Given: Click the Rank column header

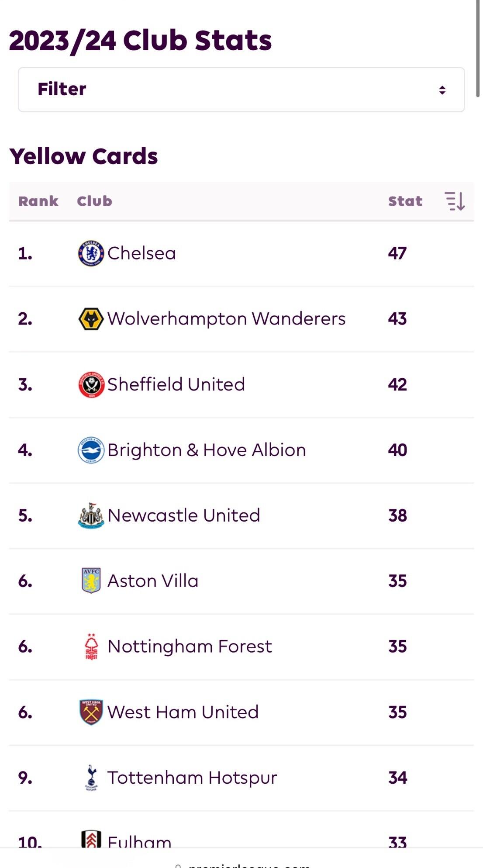Looking at the screenshot, I should pos(38,201).
